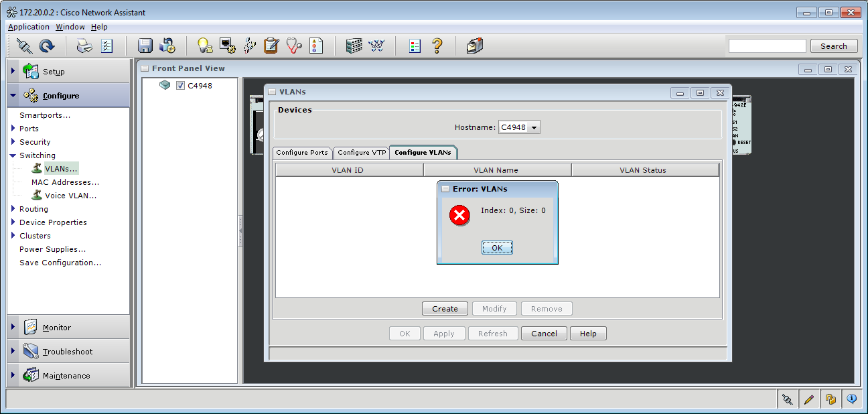Click the Smartports light bulb icon
Image resolution: width=868 pixels, height=414 pixels.
204,46
